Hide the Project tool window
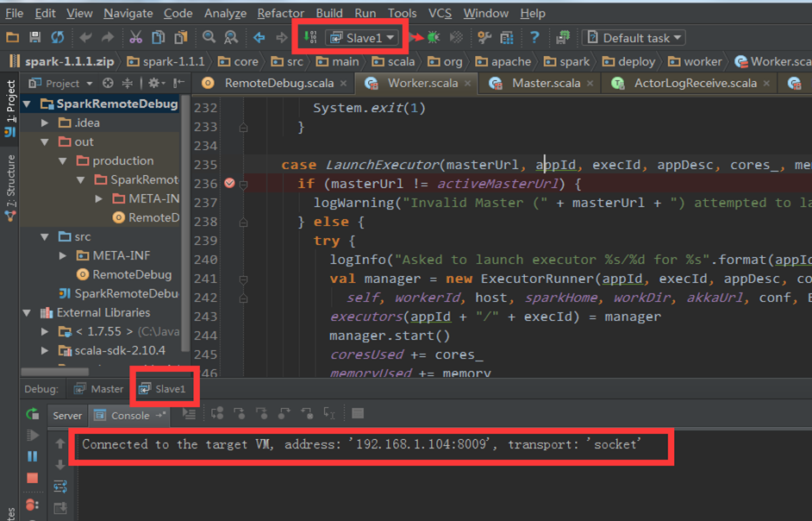Image resolution: width=812 pixels, height=521 pixels. pos(178,83)
